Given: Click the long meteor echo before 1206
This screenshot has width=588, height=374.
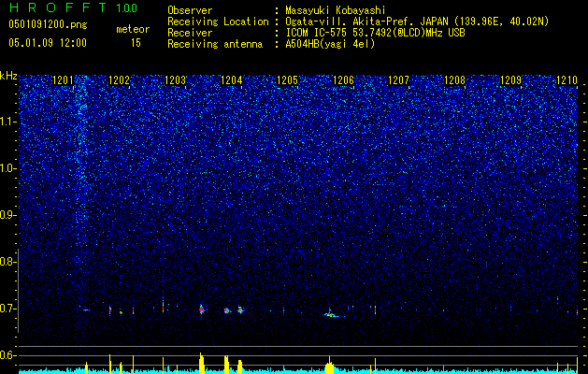Looking at the screenshot, I should click(x=332, y=314).
